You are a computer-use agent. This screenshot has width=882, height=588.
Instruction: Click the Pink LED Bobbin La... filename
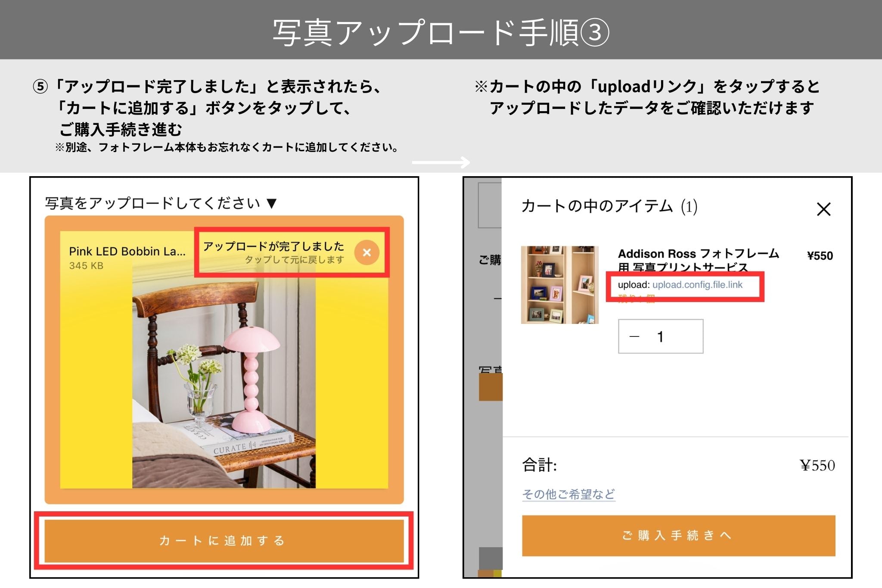point(127,252)
